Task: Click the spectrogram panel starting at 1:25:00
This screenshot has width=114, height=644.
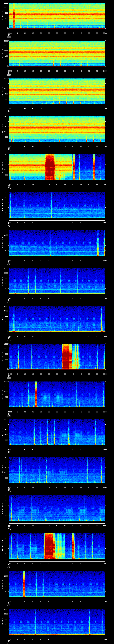Action: click(x=57, y=129)
